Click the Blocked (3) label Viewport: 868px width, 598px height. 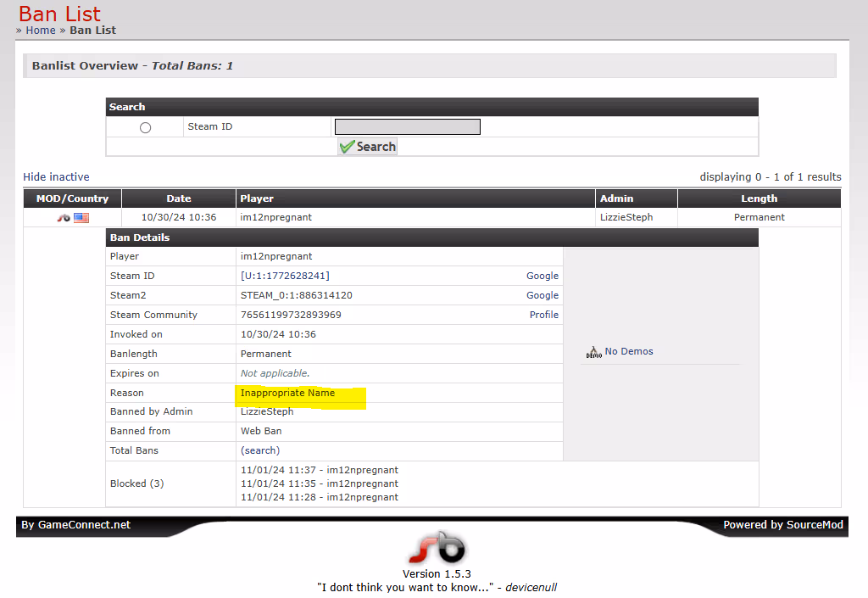[136, 483]
